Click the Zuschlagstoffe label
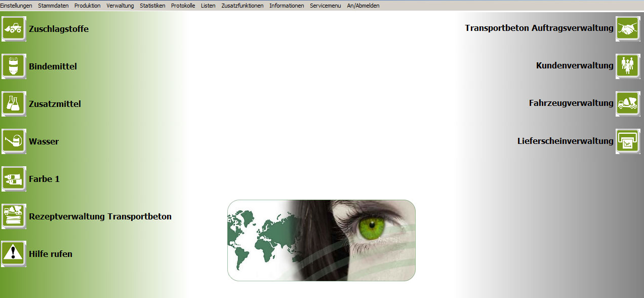Screen dimensions: 644x298 tap(59, 29)
